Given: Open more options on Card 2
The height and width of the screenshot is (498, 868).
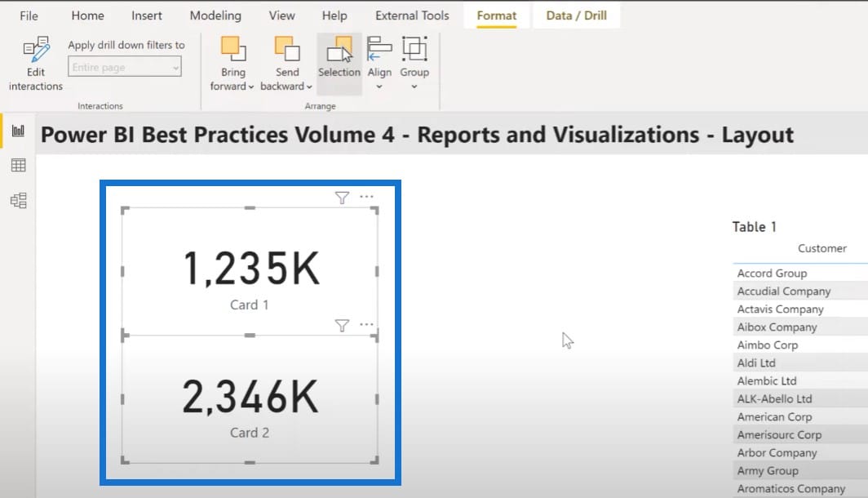Looking at the screenshot, I should coord(366,324).
